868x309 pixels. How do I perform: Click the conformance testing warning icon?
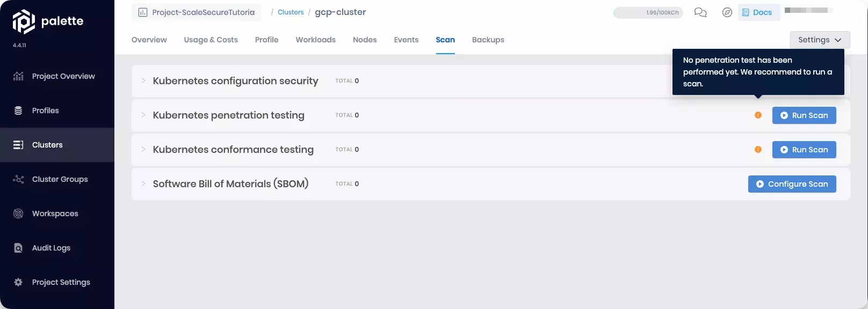758,150
